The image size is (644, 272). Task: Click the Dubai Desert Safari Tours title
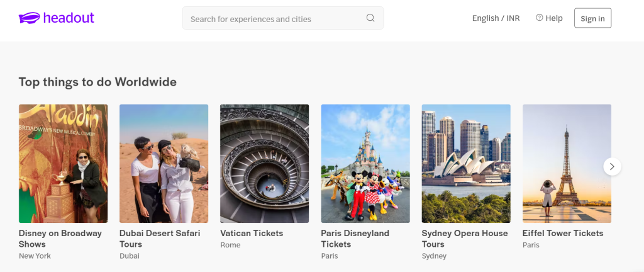(x=160, y=238)
